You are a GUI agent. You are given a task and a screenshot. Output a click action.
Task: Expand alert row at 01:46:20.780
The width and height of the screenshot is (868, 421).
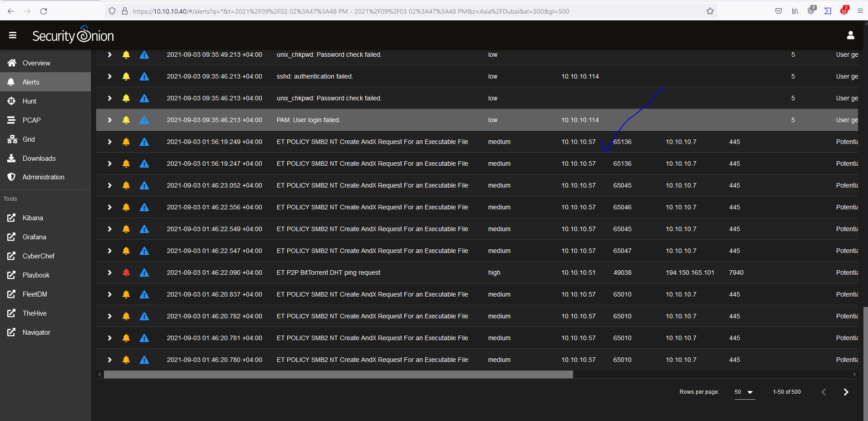[x=109, y=360]
